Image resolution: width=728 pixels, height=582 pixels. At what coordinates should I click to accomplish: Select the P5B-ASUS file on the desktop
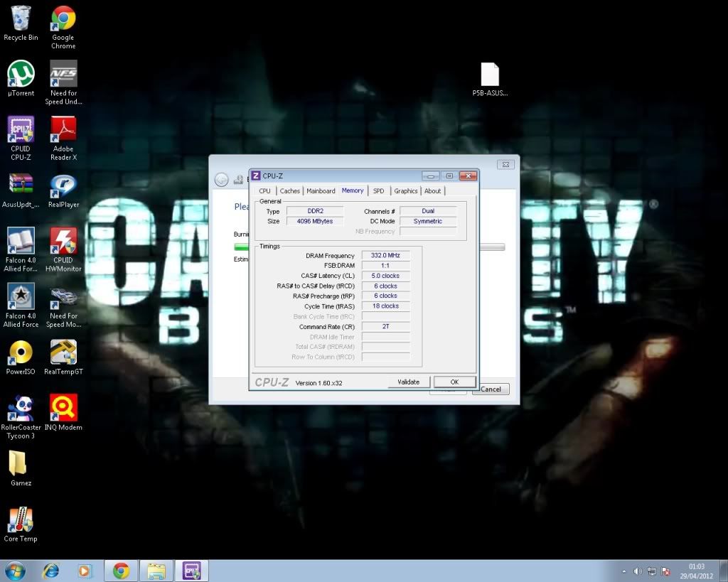pos(490,80)
